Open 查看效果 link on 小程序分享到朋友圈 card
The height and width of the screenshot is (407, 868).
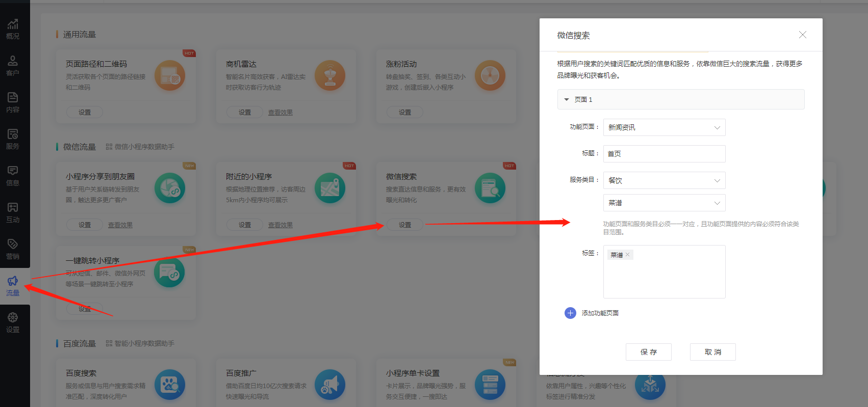[x=120, y=225]
